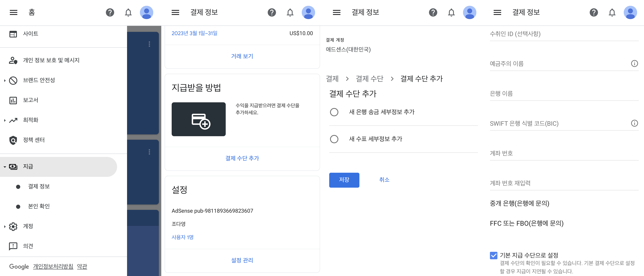Screen dimensions: 644x276
Task: Collapse the 지급 menu section
Action: (5, 167)
